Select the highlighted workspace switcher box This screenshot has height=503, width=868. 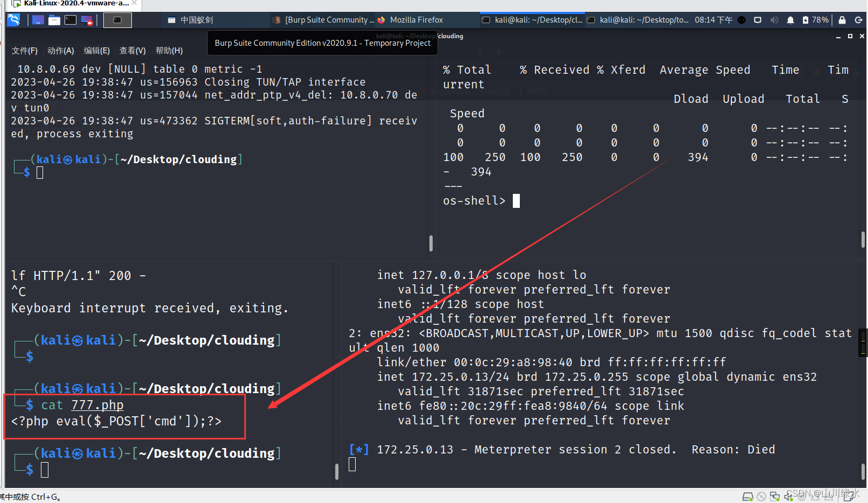click(117, 20)
